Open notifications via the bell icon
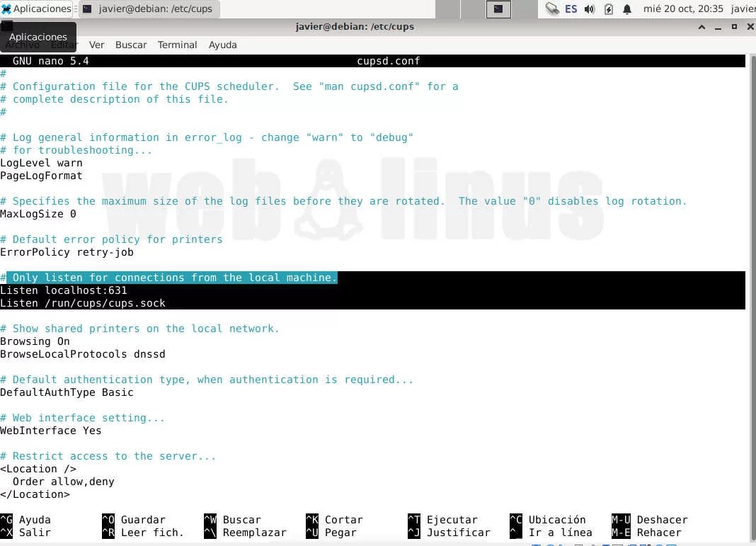This screenshot has height=546, width=756. (x=626, y=9)
